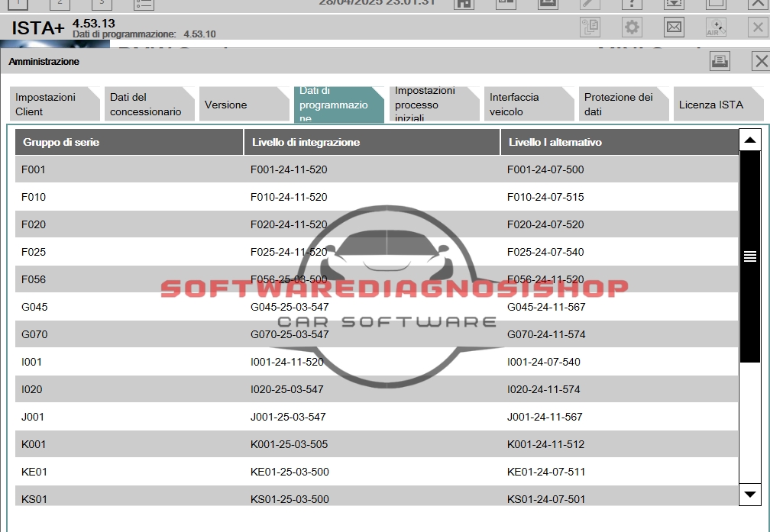Image resolution: width=770 pixels, height=532 pixels.
Task: Switch to Interfaccia veicolo tab
Action: point(529,104)
